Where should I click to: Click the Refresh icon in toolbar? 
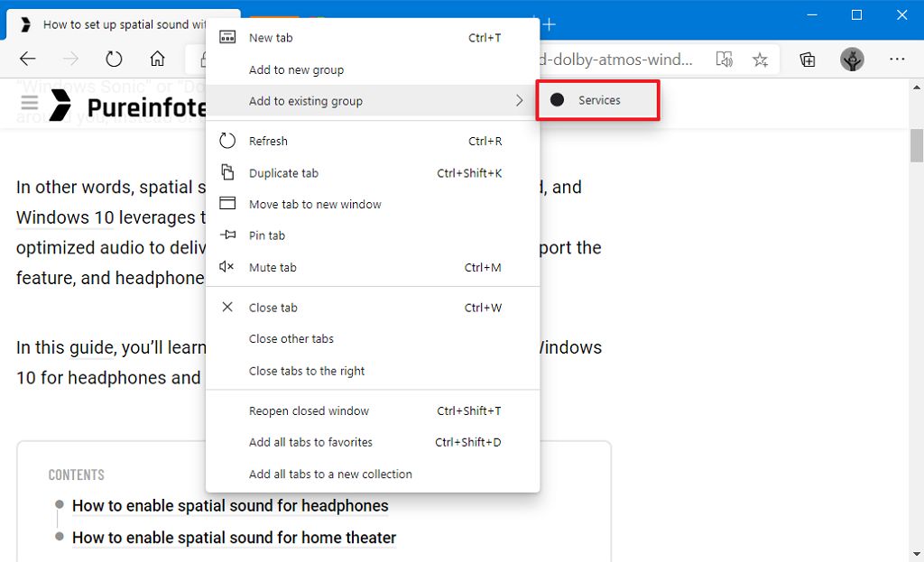114,59
